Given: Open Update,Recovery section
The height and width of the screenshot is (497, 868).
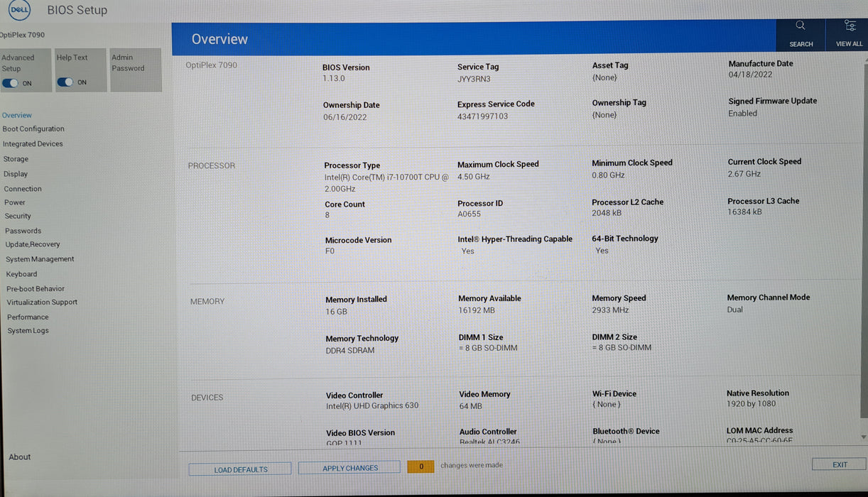Looking at the screenshot, I should [x=33, y=244].
